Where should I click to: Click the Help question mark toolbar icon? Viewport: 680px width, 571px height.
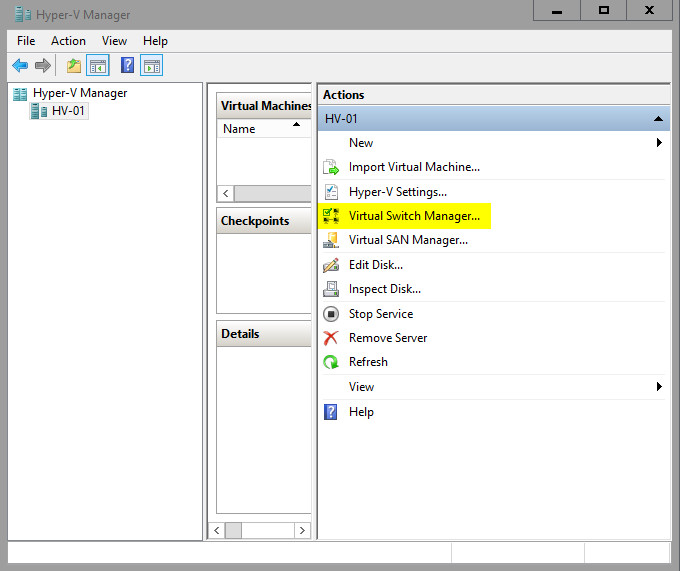pyautogui.click(x=127, y=65)
